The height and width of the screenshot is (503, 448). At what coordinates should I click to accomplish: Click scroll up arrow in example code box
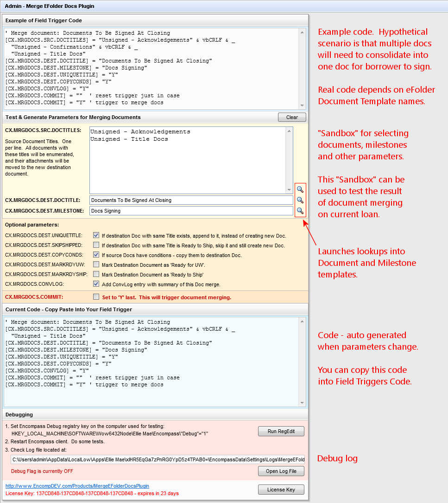tap(302, 32)
